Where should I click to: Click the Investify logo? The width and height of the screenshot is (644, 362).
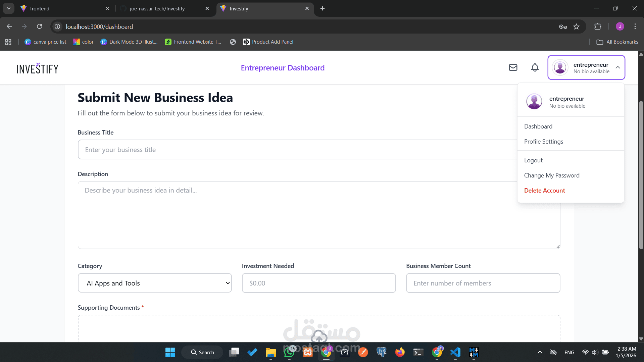pyautogui.click(x=37, y=68)
